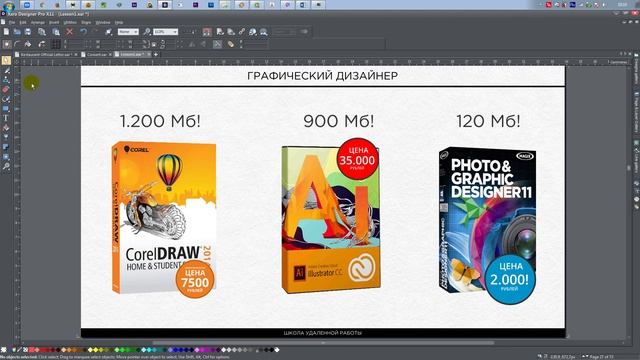Click the horizontal scrollbar below the canvas
This screenshot has height=360, width=640.
tap(322, 343)
